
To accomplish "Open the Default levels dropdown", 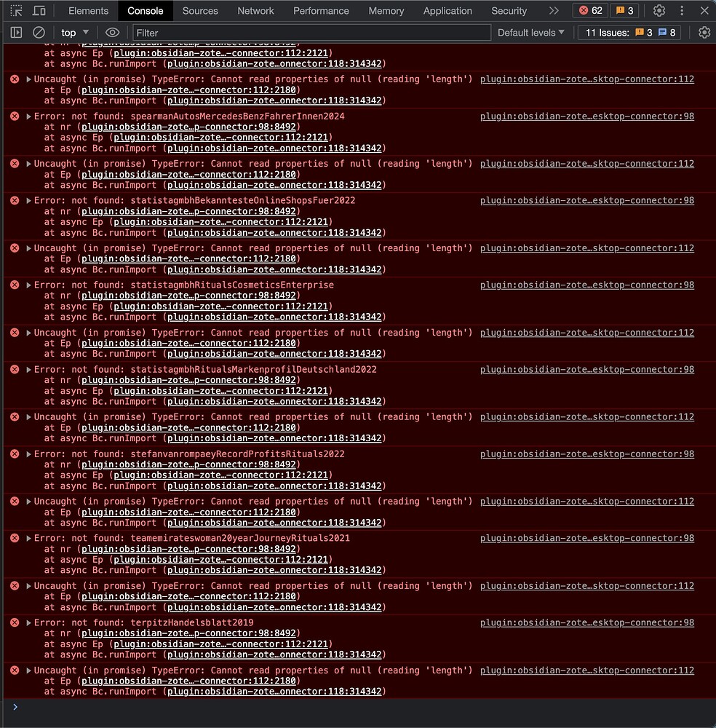I will pyautogui.click(x=530, y=32).
